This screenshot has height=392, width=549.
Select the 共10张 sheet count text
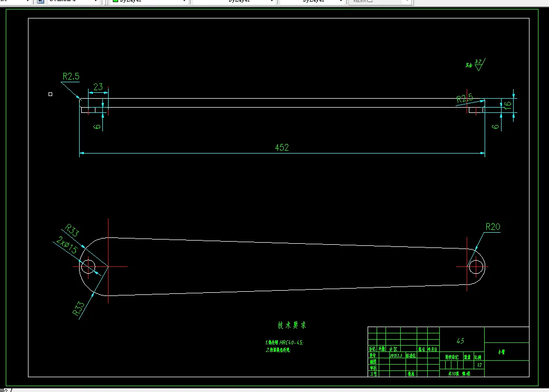(454, 374)
